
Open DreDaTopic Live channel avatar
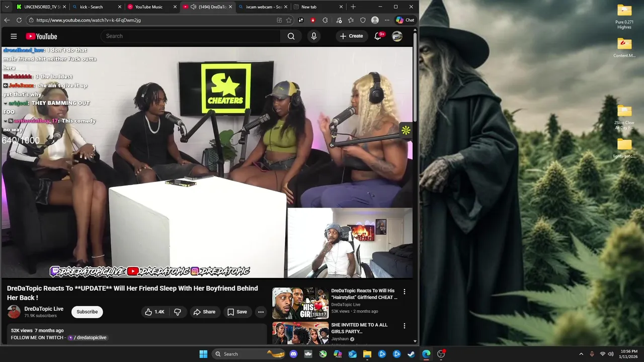point(14,312)
